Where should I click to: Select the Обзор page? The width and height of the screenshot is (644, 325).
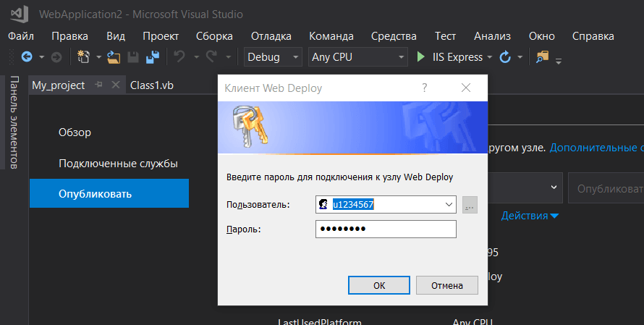pyautogui.click(x=75, y=132)
